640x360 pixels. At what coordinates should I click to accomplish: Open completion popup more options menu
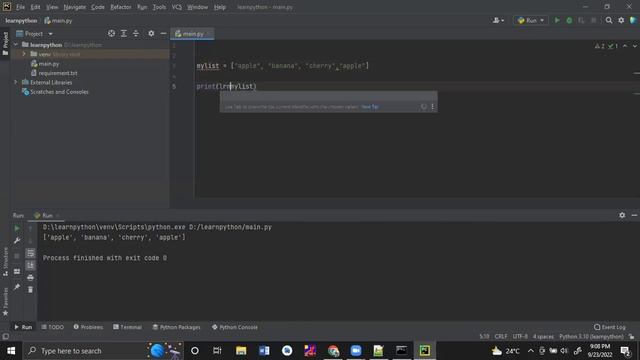pyautogui.click(x=433, y=107)
